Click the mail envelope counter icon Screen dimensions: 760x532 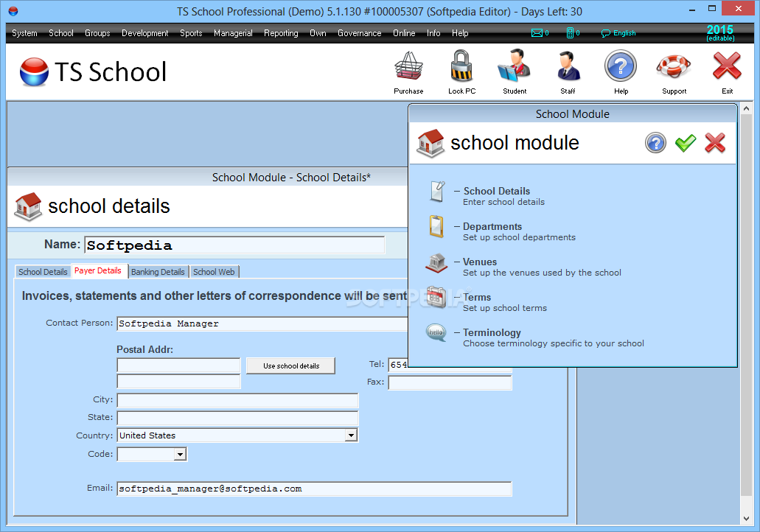coord(537,33)
